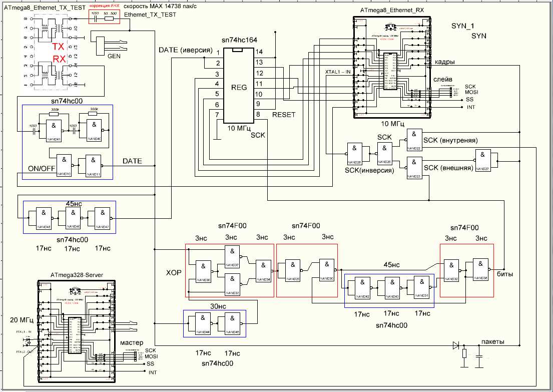553x392 pixels.
Task: Select the 'биты' output label
Action: pyautogui.click(x=505, y=274)
